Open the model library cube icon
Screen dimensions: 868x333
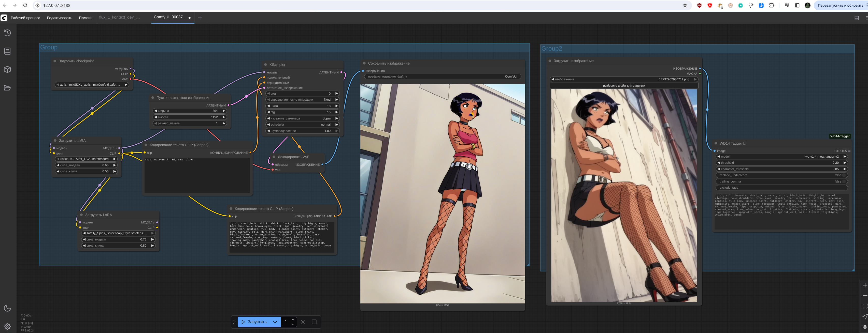7,69
